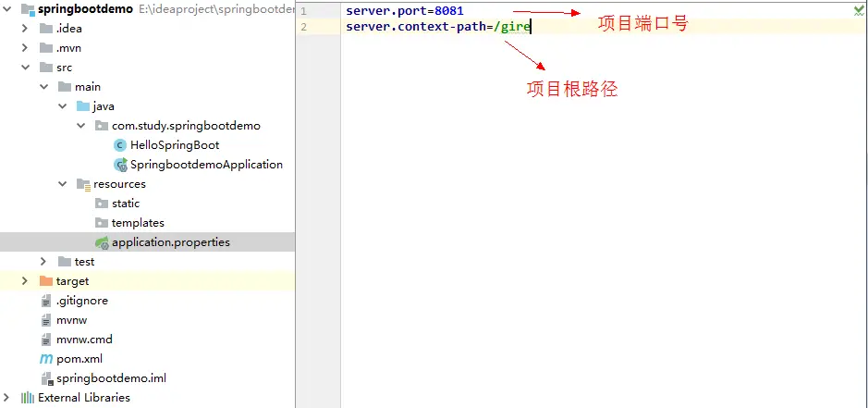868x408 pixels.
Task: Collapse the java source folder
Action: [63, 105]
